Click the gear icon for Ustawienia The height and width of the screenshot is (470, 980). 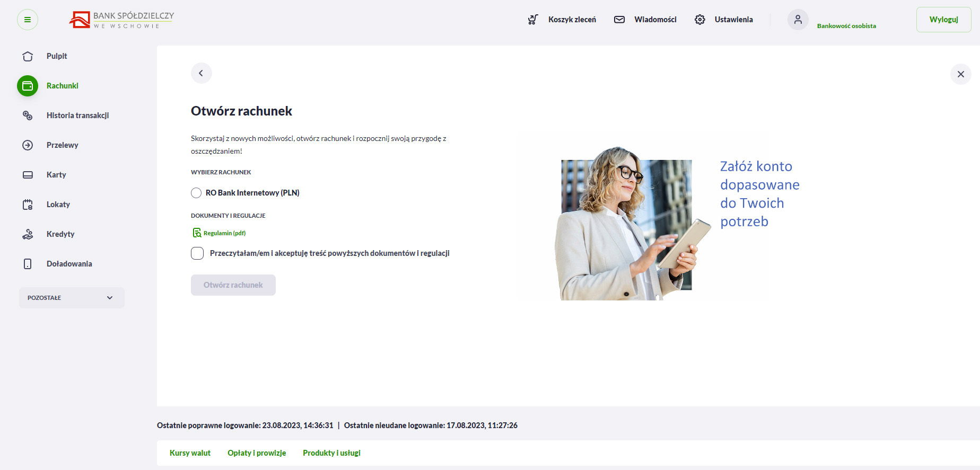point(700,20)
